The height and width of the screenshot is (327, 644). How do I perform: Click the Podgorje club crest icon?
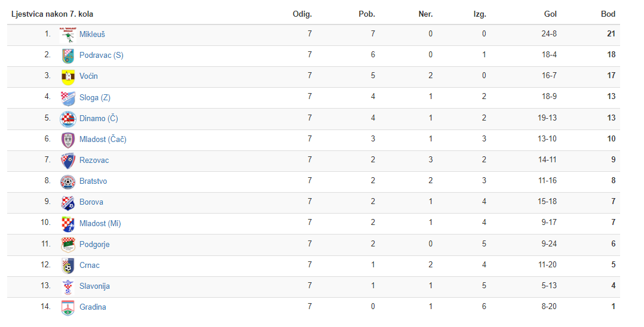pyautogui.click(x=68, y=245)
